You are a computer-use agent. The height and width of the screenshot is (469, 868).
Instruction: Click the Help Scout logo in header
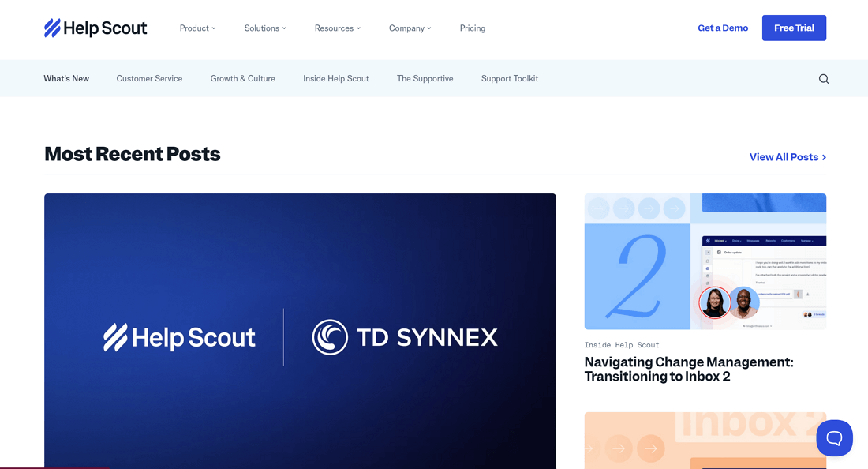point(95,28)
